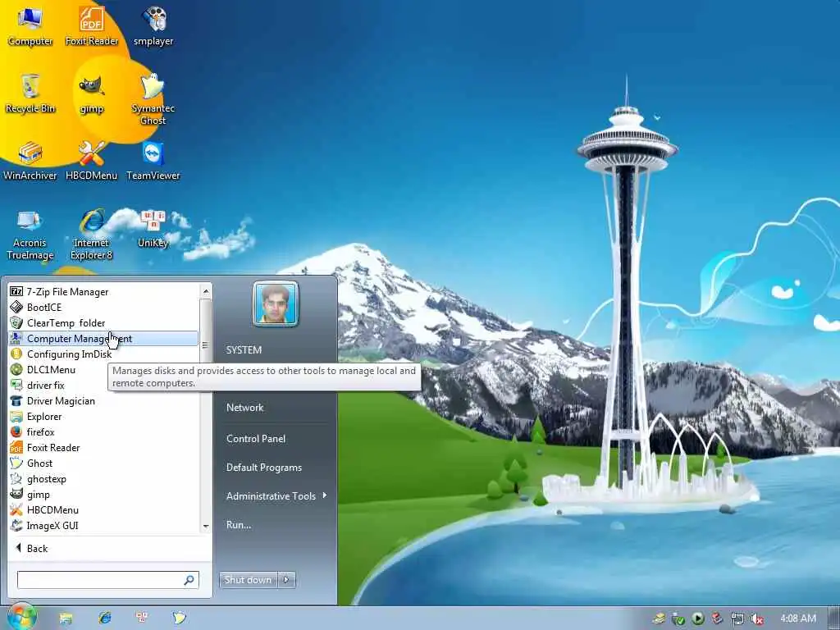Select the smplayer desktop icon
Image resolution: width=840 pixels, height=630 pixels.
click(153, 25)
